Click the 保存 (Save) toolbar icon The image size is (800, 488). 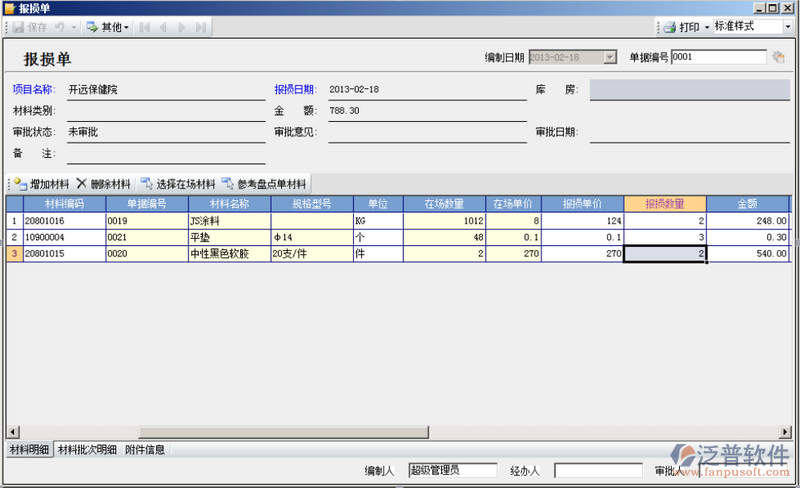pyautogui.click(x=18, y=27)
